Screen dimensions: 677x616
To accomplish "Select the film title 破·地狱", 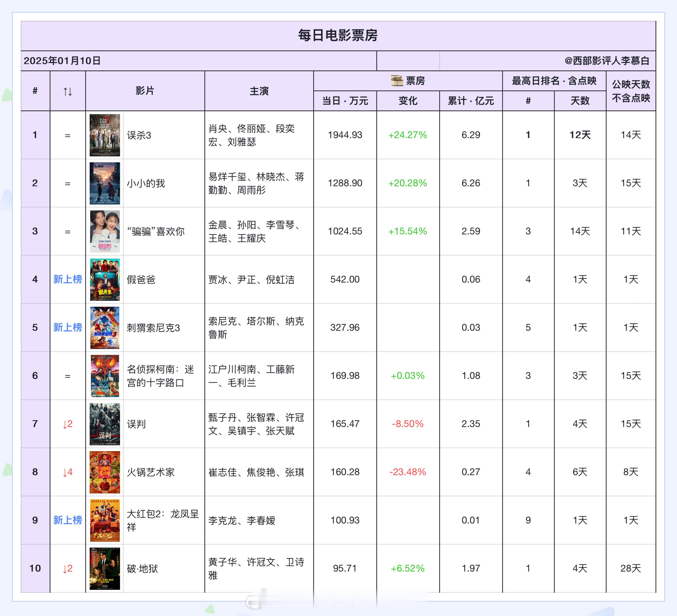I will click(x=142, y=568).
